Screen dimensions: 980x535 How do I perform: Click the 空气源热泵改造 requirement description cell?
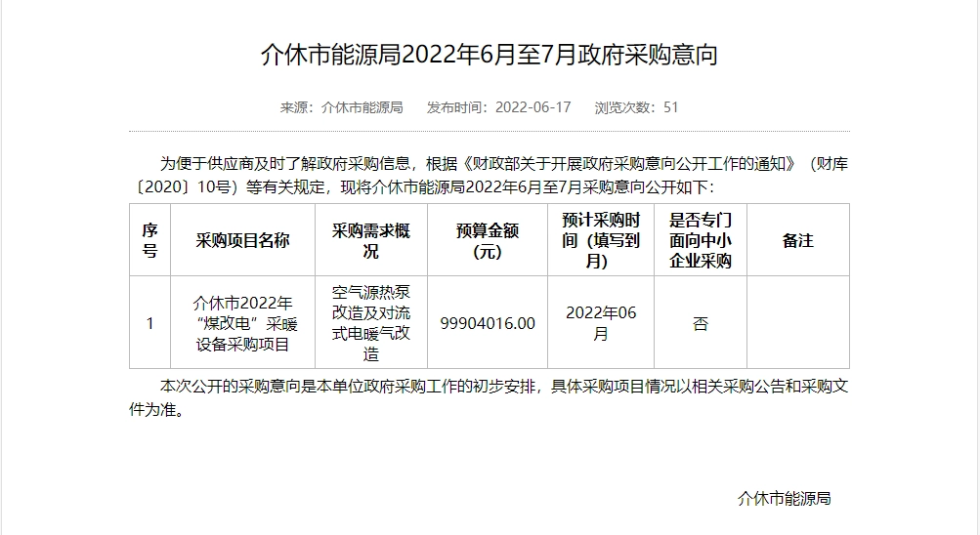click(x=370, y=323)
